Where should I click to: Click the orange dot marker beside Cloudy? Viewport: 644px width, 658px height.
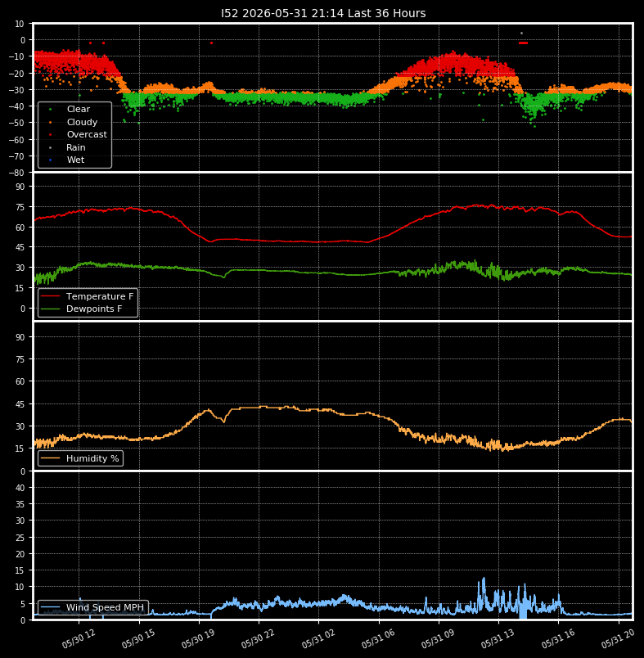pyautogui.click(x=51, y=123)
